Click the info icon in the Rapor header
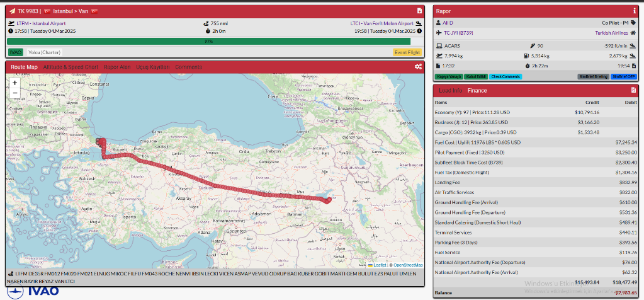 [x=634, y=11]
